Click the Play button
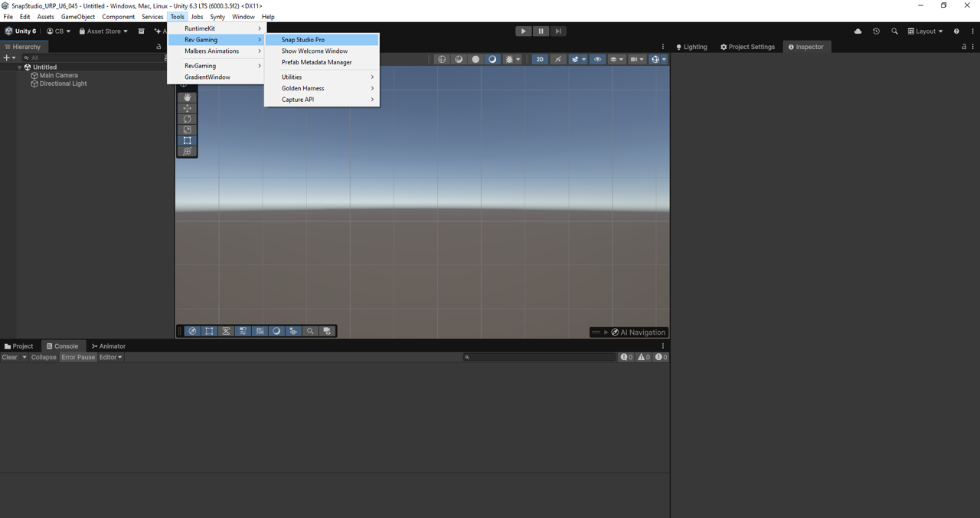This screenshot has width=980, height=518. 523,31
